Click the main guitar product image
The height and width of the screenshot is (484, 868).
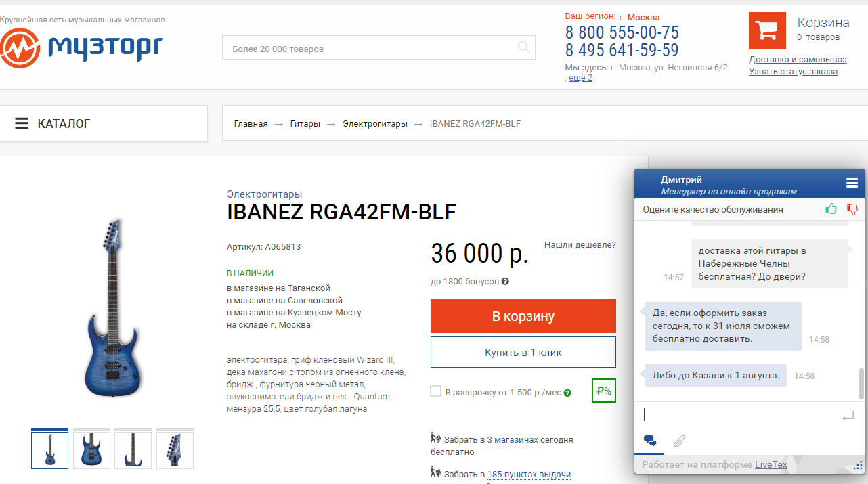coord(114,307)
